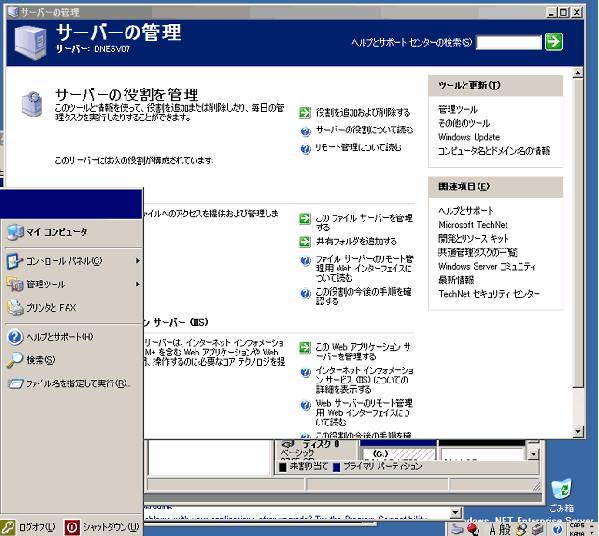Open サーバーの役割について読む link
This screenshot has width=599, height=536.
point(364,130)
